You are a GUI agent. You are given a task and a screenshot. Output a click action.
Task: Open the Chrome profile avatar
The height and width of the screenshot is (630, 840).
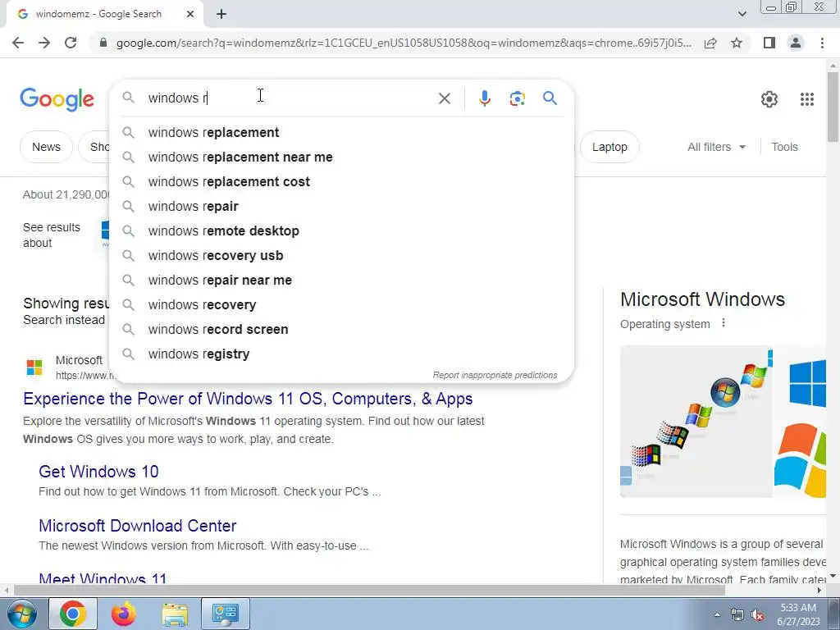pyautogui.click(x=796, y=43)
